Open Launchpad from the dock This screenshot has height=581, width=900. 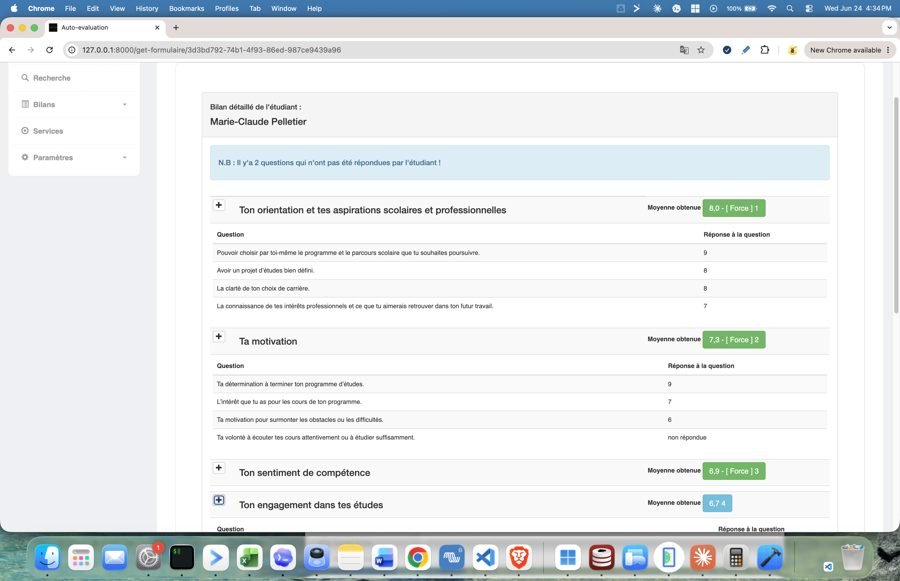(x=81, y=557)
